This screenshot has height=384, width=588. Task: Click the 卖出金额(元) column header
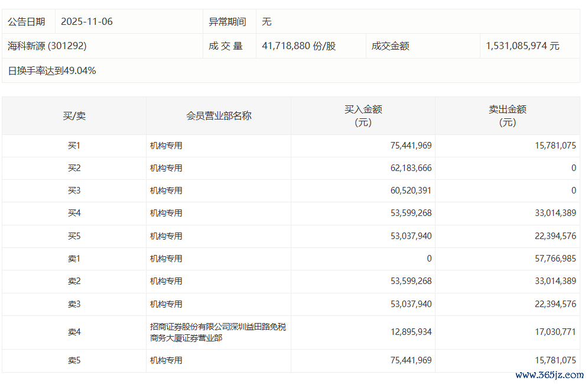508,115
